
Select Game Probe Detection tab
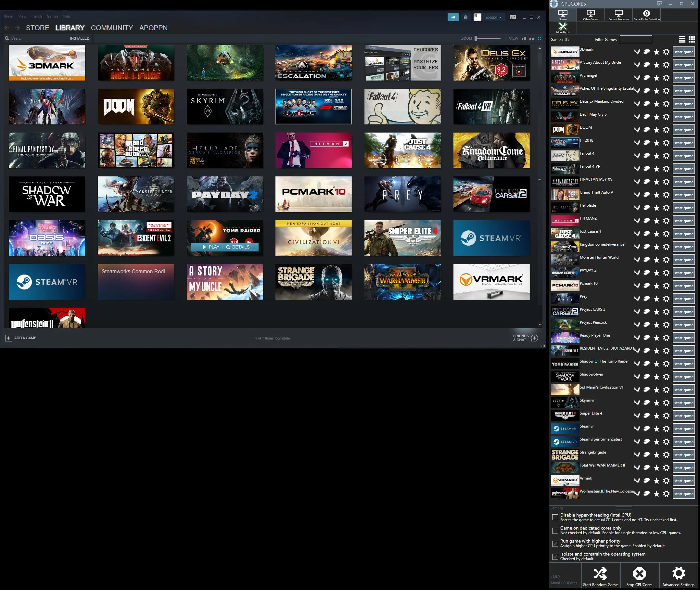(646, 15)
